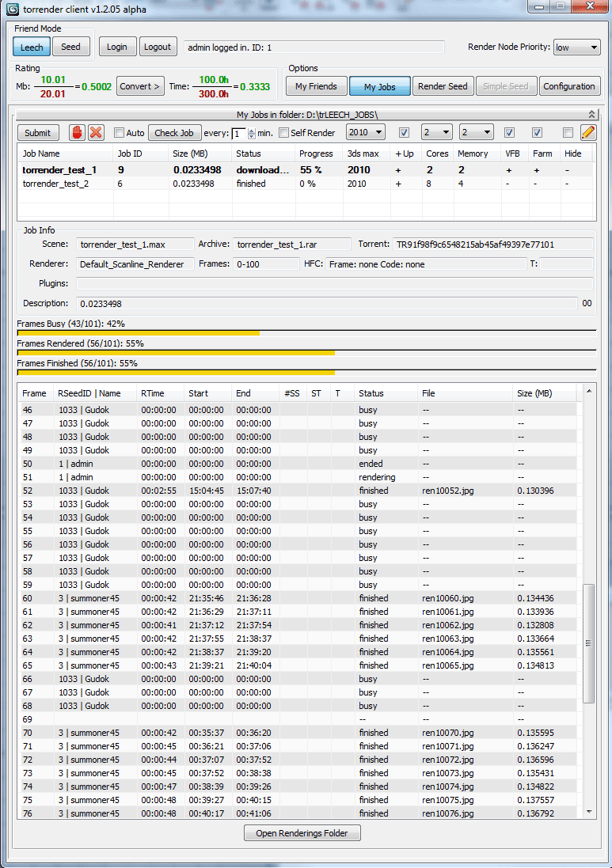Toggle the Hide checkbox above the column
The height and width of the screenshot is (868, 612).
tap(568, 133)
